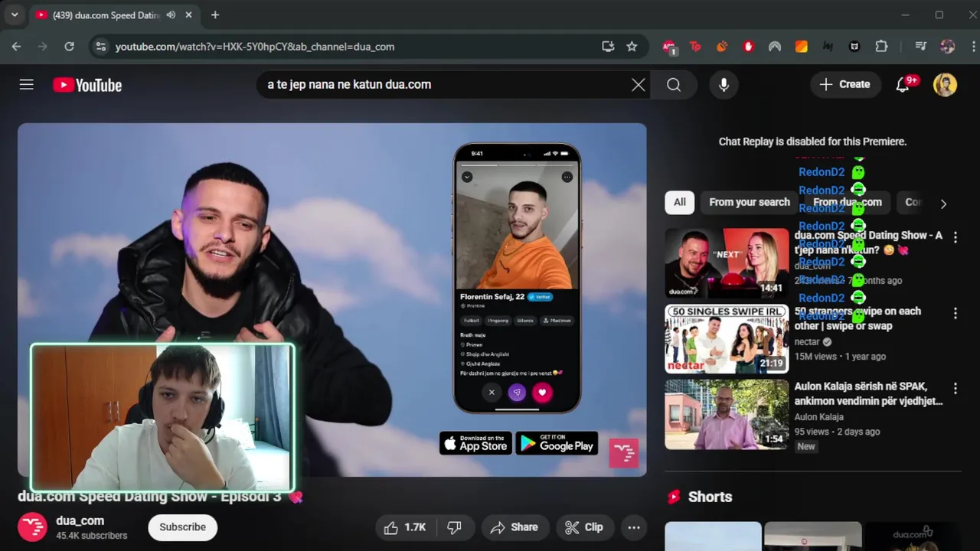Open the notifications bell
The height and width of the screenshot is (551, 980).
[x=903, y=85]
